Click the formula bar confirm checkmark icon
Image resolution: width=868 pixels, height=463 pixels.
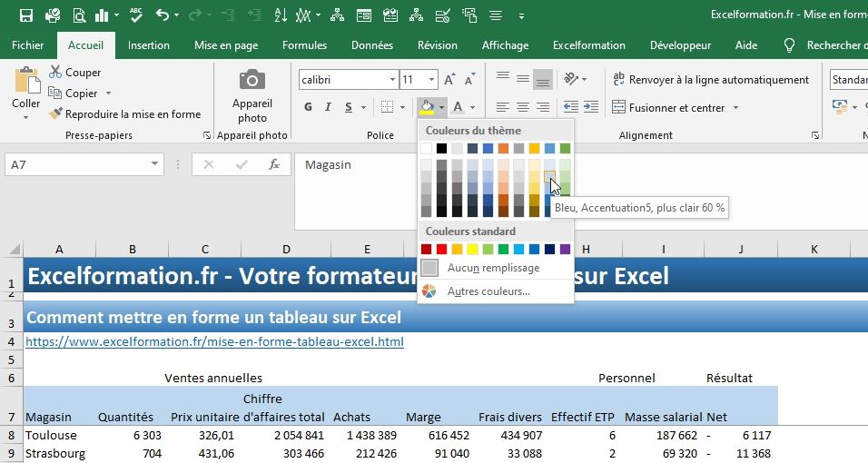(x=242, y=164)
